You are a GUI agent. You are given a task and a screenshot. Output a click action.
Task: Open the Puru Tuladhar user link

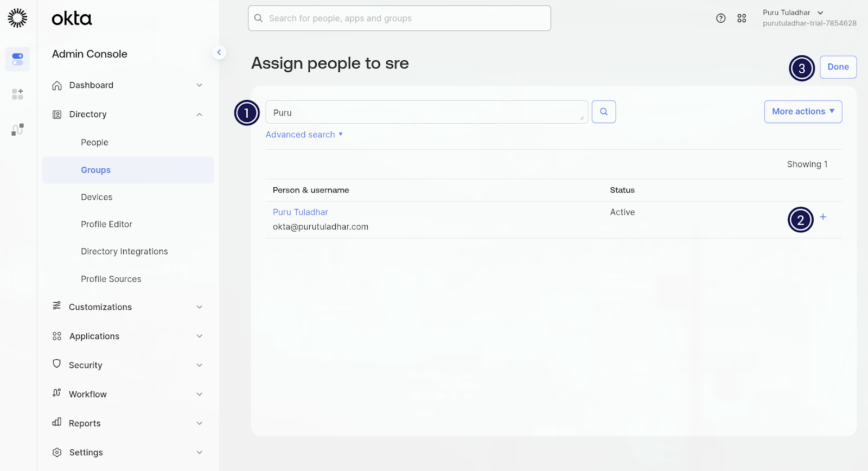(300, 212)
